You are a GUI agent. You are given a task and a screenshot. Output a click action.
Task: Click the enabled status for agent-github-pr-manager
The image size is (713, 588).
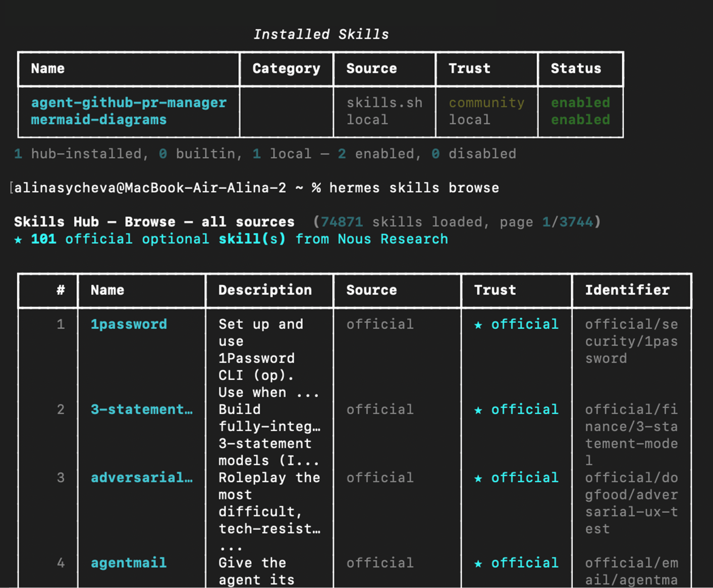pyautogui.click(x=580, y=102)
